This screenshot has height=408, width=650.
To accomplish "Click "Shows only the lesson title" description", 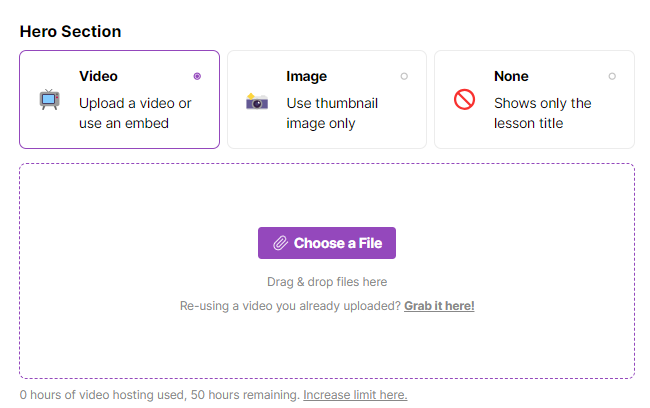I will coord(543,113).
